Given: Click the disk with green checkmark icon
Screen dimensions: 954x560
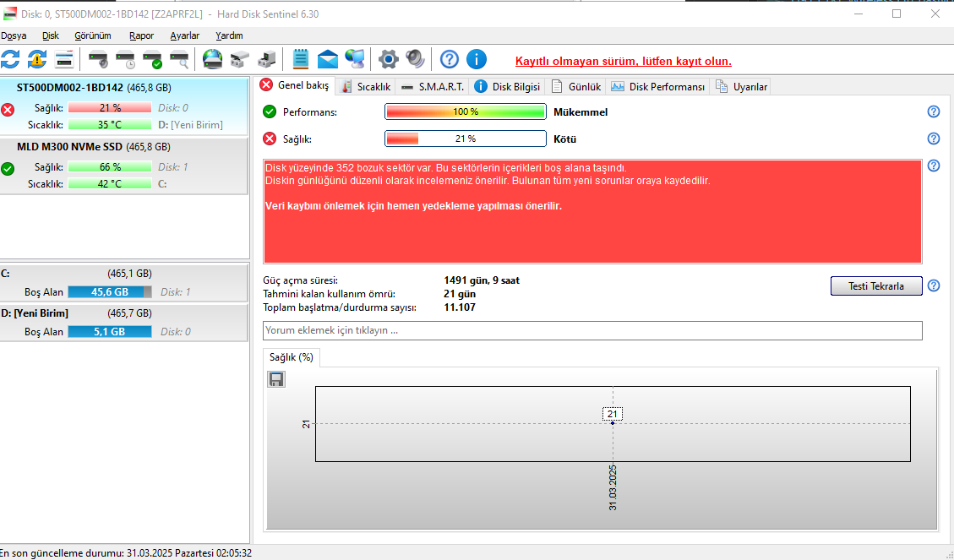Looking at the screenshot, I should [152, 60].
